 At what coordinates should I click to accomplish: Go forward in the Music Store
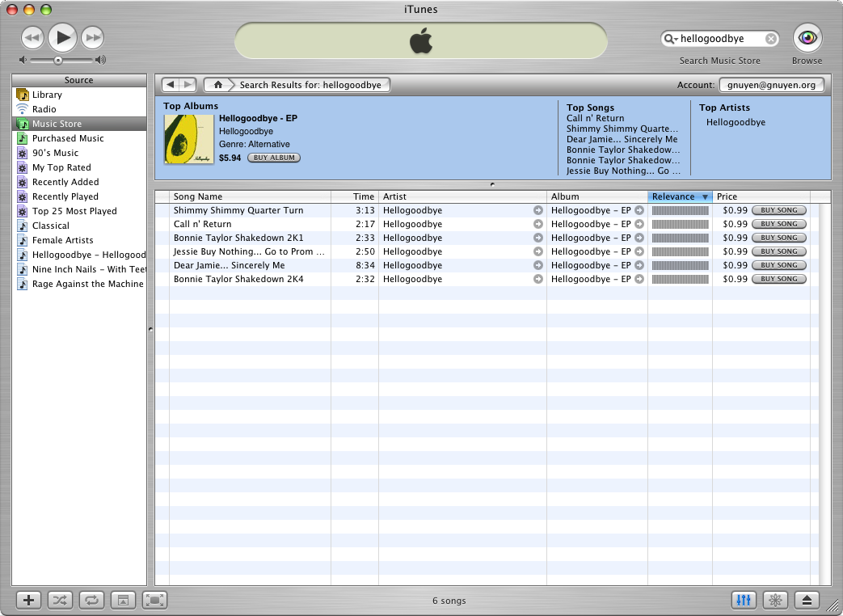[x=188, y=84]
